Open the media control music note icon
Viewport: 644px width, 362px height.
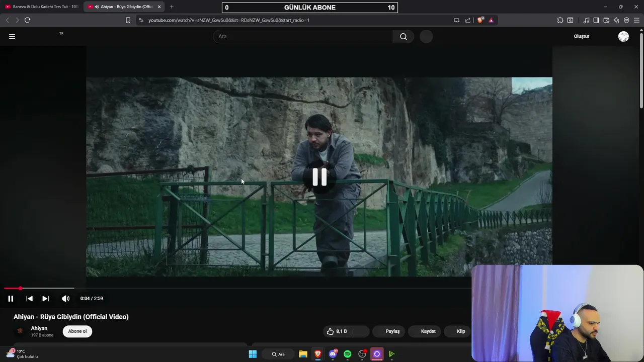pyautogui.click(x=586, y=20)
